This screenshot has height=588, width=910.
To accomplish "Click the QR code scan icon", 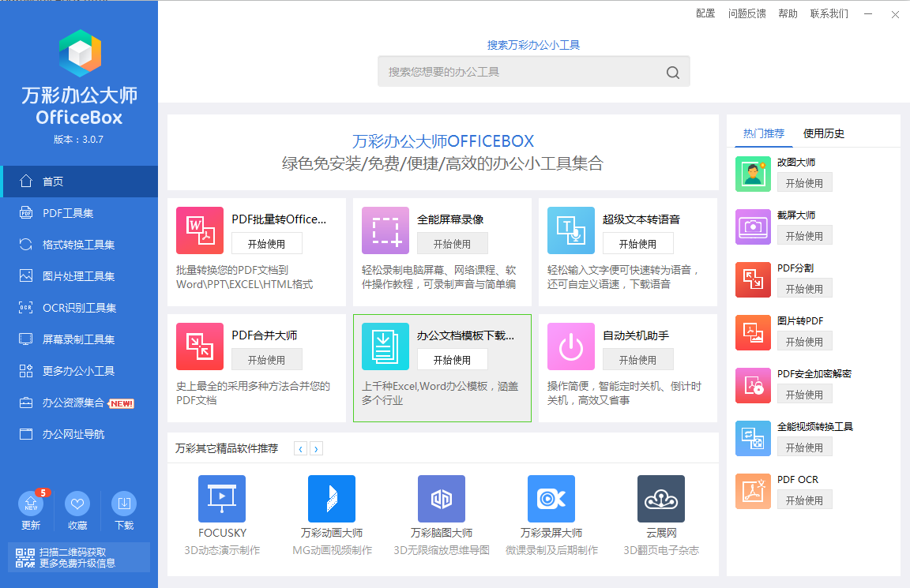I will 25,558.
